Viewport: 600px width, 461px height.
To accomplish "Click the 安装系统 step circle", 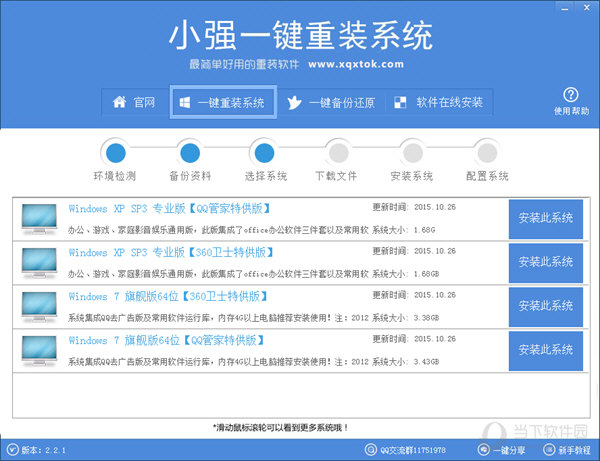I will [x=413, y=153].
